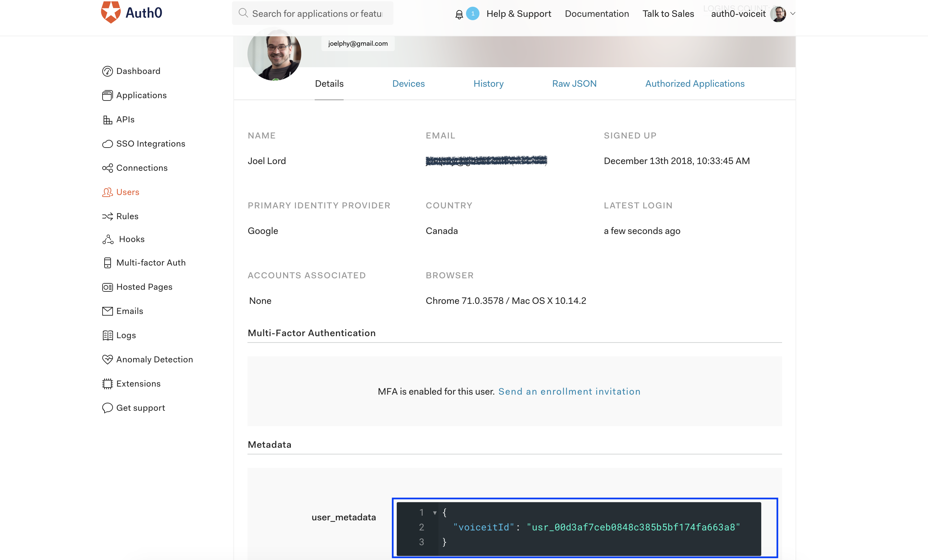This screenshot has height=560, width=928.
Task: Click Talk to Sales
Action: pyautogui.click(x=668, y=13)
